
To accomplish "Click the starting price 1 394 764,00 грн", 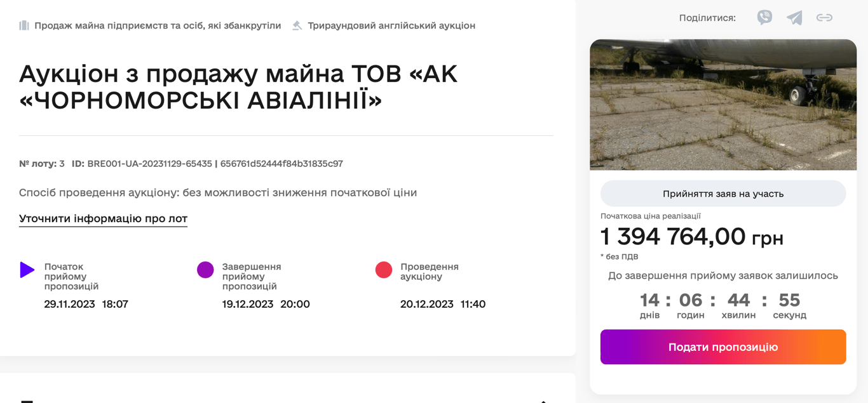I will click(x=692, y=237).
